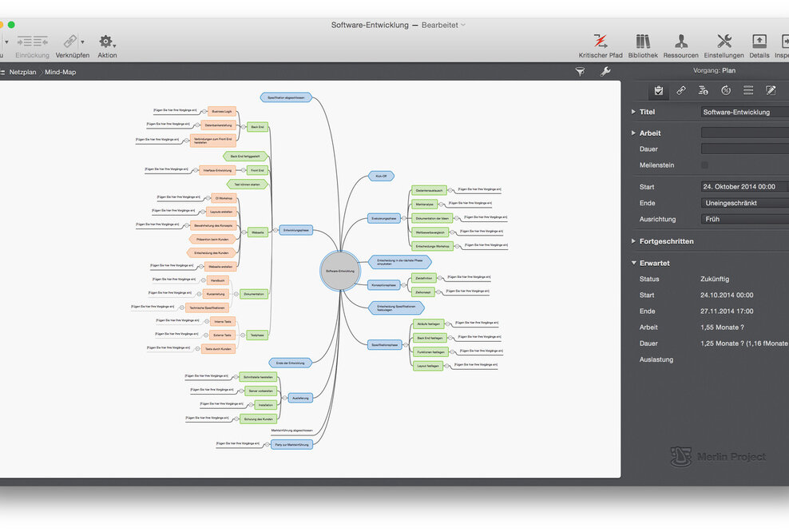The width and height of the screenshot is (789, 532).
Task: Expand the Titel disclosure triangle
Action: tap(633, 112)
